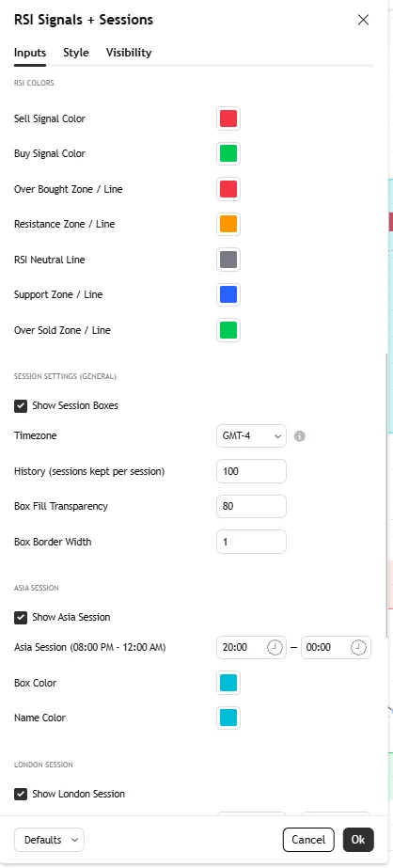This screenshot has width=393, height=868.
Task: Open the Style tab
Action: [x=76, y=53]
